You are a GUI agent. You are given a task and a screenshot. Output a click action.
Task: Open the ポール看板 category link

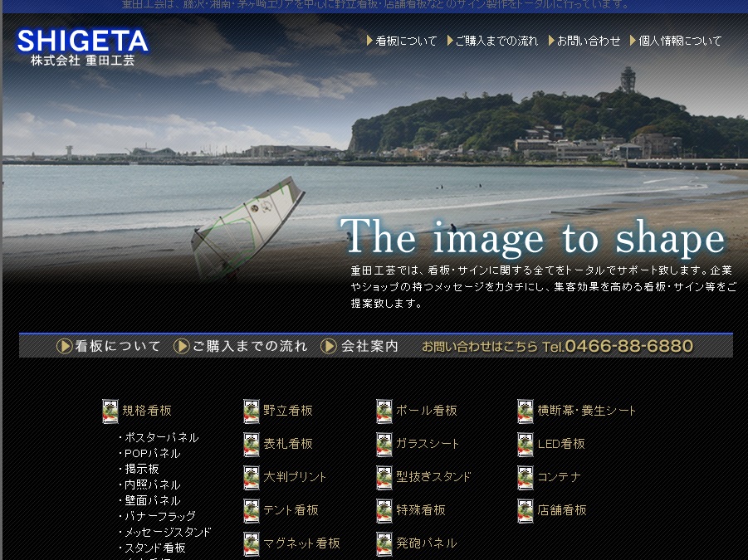(427, 411)
